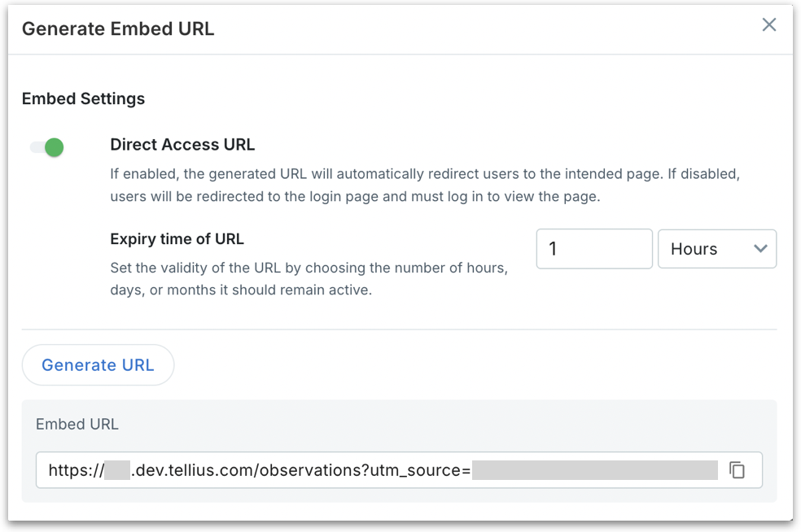Click the green knob of the toggle

click(x=55, y=147)
